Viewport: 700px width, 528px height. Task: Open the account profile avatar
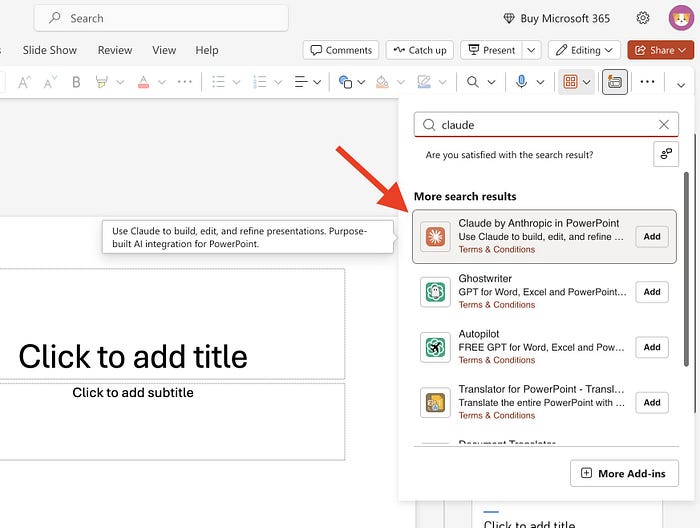click(681, 18)
